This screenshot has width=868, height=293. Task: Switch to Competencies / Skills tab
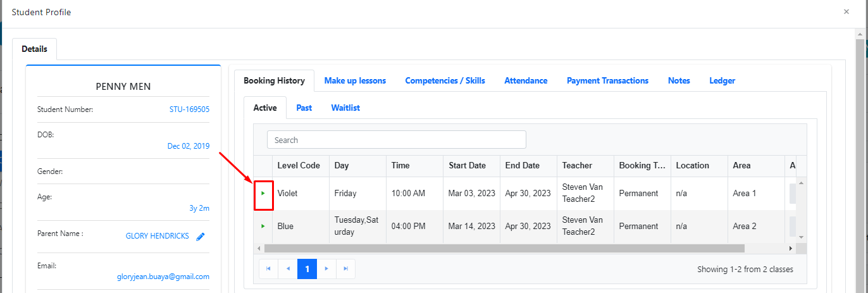[445, 80]
